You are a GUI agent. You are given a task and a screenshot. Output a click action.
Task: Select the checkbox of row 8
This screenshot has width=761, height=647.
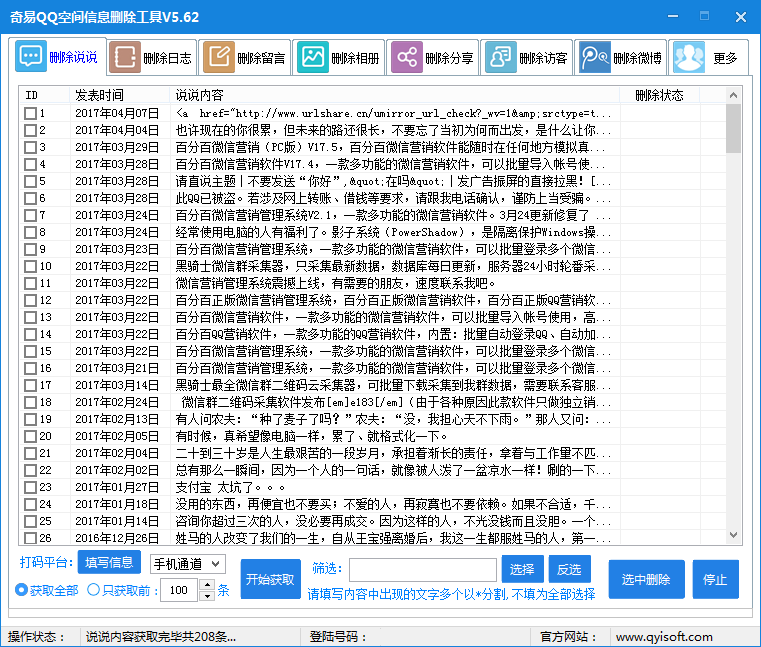(x=31, y=232)
